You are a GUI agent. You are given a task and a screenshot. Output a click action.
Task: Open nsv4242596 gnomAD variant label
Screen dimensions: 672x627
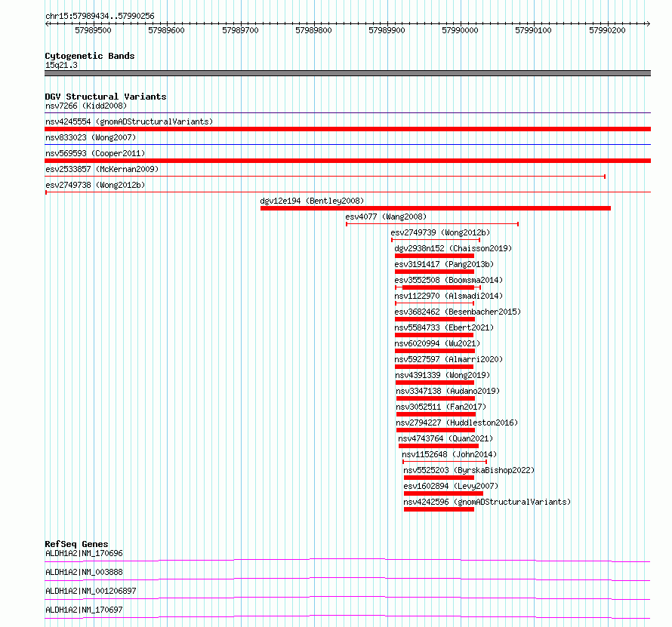tap(487, 502)
